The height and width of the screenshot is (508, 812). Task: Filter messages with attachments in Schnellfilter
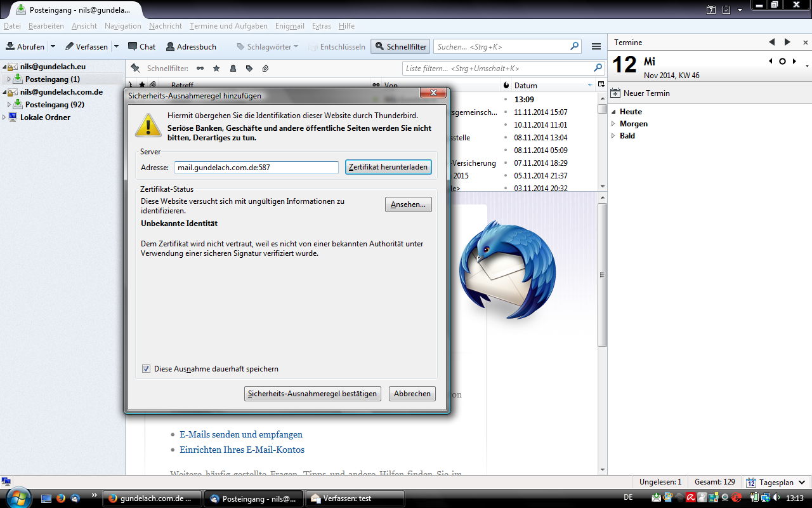click(x=266, y=68)
